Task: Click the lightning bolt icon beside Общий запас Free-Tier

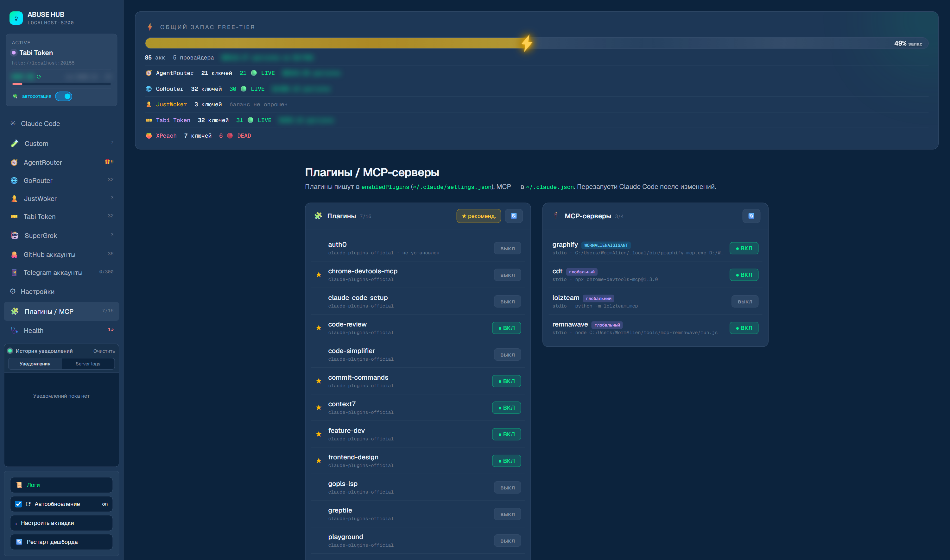Action: pyautogui.click(x=150, y=27)
